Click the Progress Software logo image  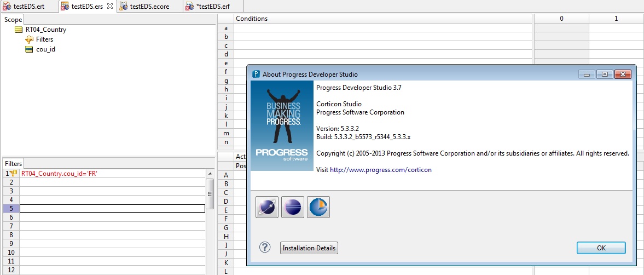pos(282,126)
